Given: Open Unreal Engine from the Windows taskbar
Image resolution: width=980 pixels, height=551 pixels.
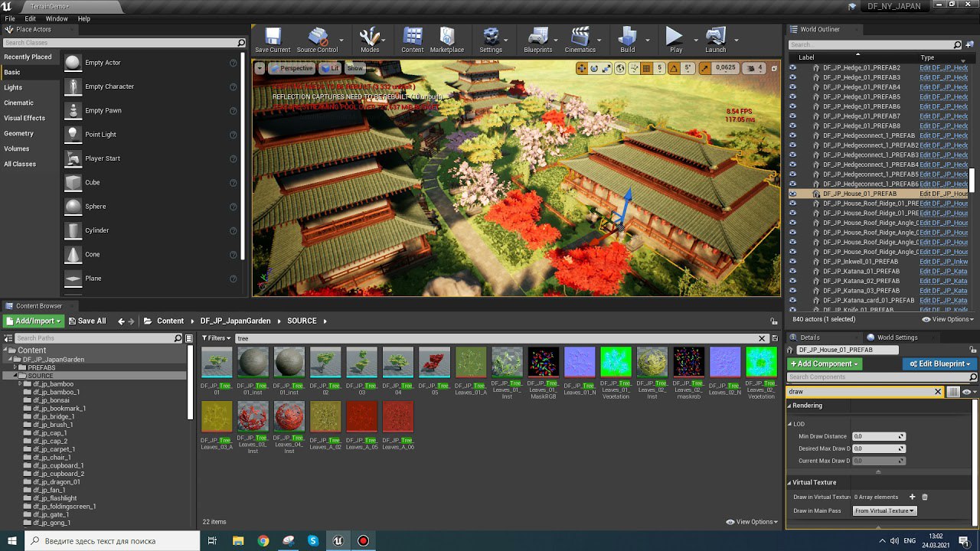Looking at the screenshot, I should point(338,540).
